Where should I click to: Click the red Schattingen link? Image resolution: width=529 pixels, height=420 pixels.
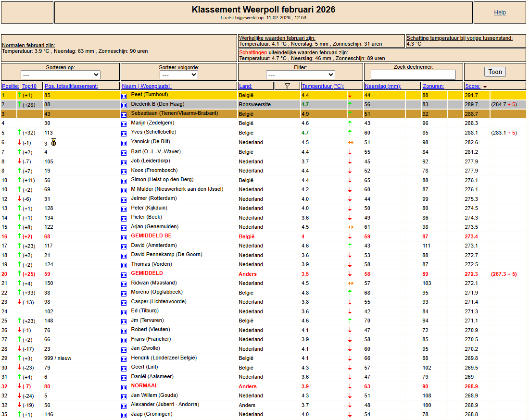point(253,52)
